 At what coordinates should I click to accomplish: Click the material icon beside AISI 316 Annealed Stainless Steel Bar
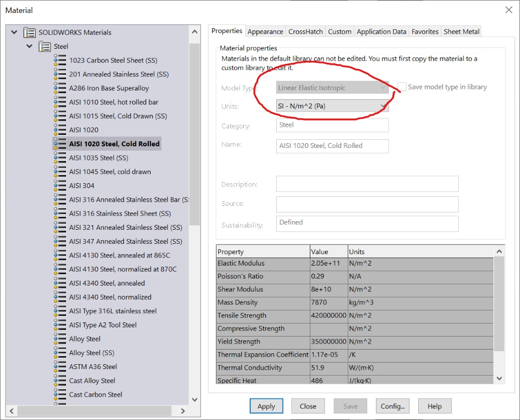click(x=60, y=200)
